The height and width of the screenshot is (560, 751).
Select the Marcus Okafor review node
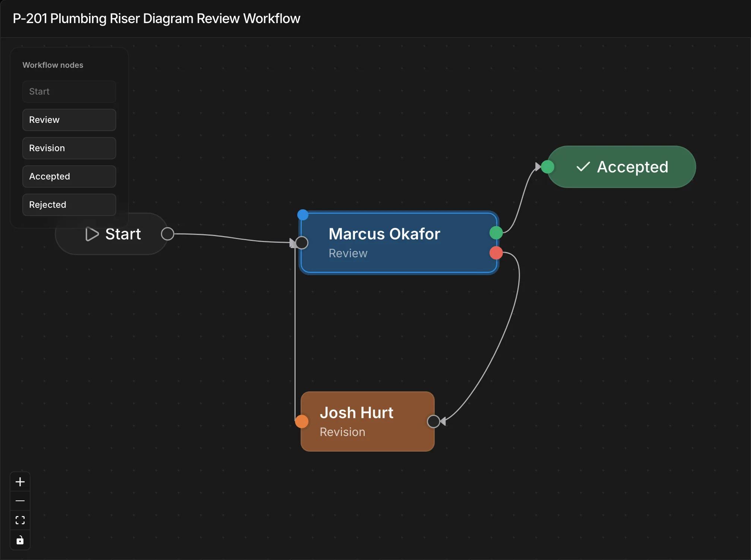point(399,243)
